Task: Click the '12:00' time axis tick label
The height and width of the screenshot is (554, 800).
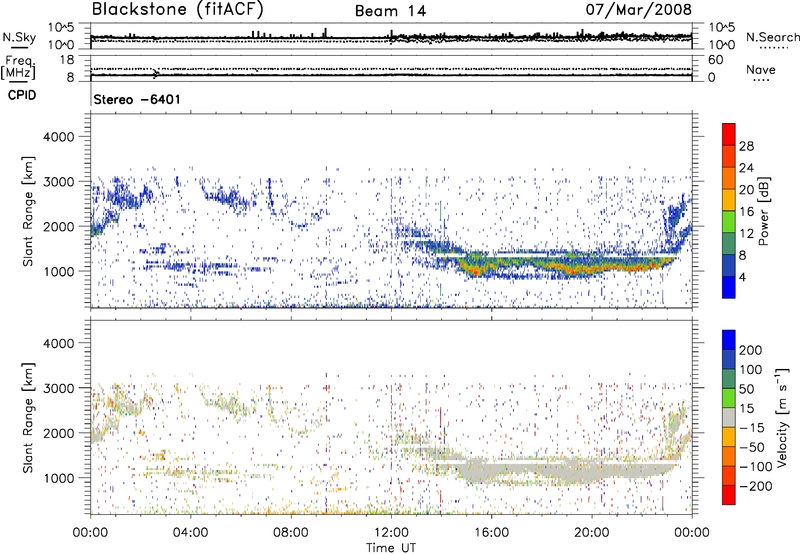Action: [391, 533]
